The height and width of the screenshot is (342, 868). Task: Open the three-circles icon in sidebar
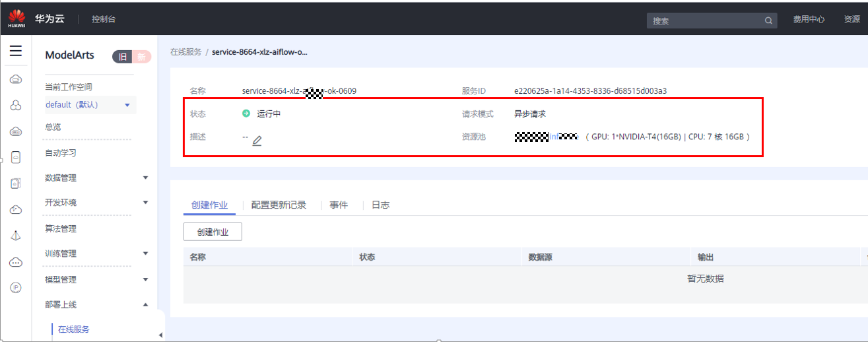16,106
